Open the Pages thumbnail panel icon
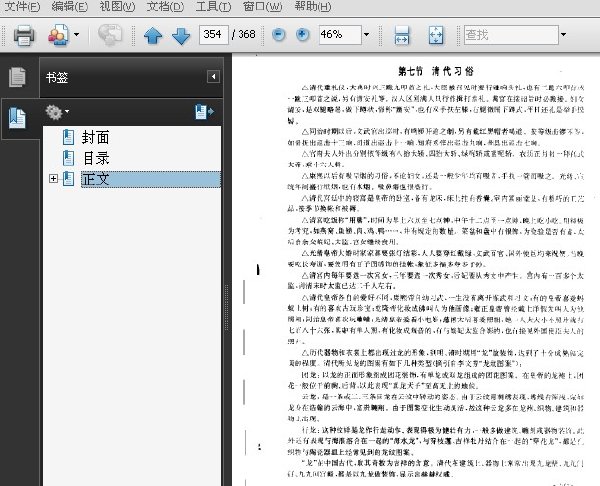The image size is (600, 486). click(x=18, y=77)
